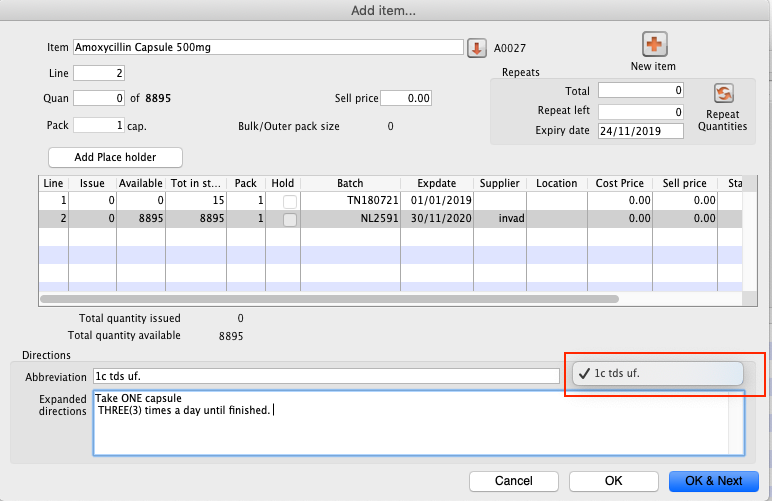The width and height of the screenshot is (772, 501).
Task: Toggle Hold checkbox for batch TN180721
Action: point(289,201)
